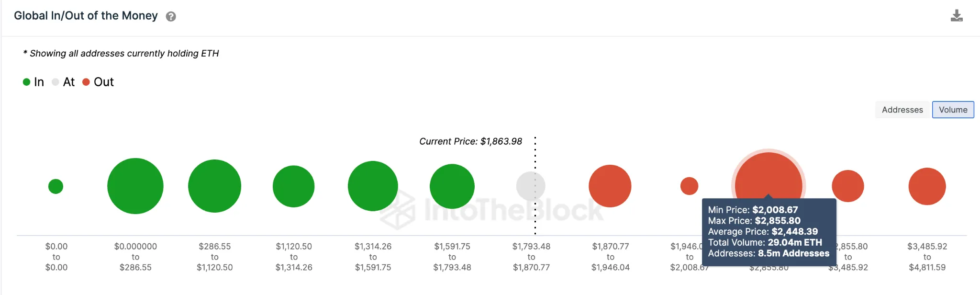The image size is (980, 295).
Task: Select the $0.000000 to $286.55 green bubble
Action: click(135, 186)
